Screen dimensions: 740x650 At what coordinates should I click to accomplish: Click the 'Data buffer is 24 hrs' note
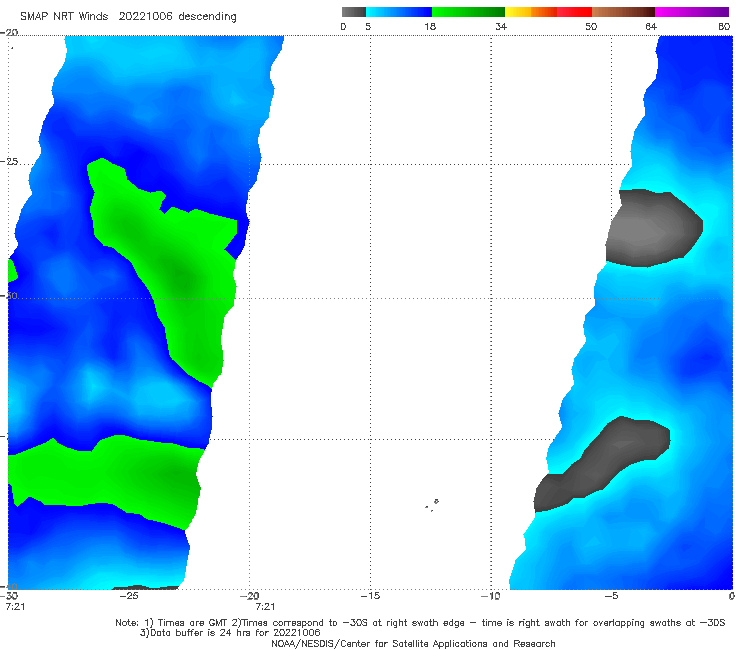click(230, 633)
